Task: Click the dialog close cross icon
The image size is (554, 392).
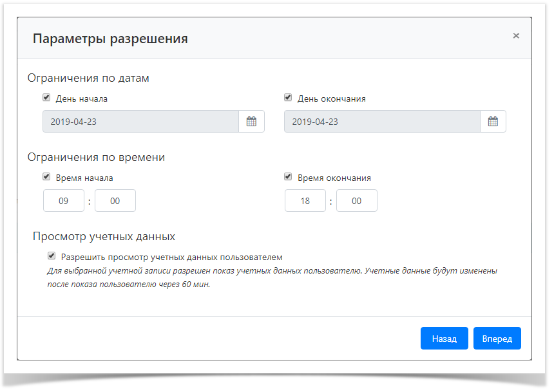Action: coord(516,36)
